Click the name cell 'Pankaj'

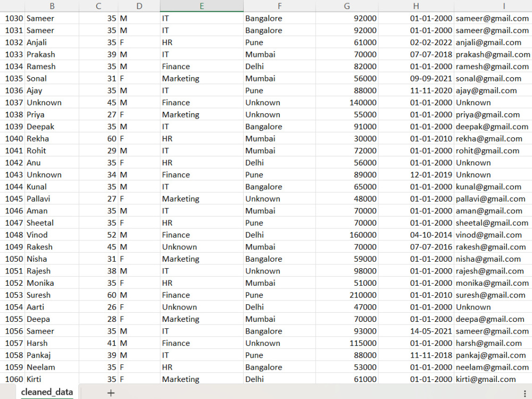click(x=52, y=355)
